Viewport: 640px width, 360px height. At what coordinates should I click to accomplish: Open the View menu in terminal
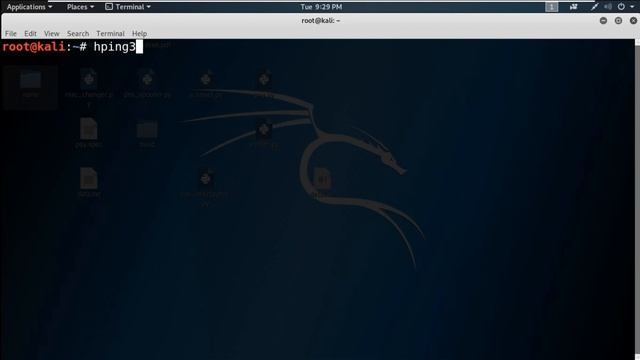tap(52, 33)
